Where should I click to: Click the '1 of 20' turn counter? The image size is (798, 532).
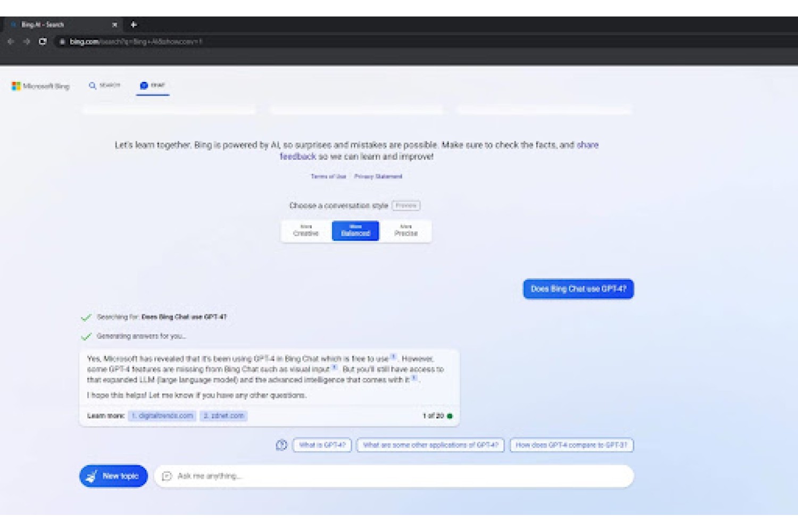(433, 415)
